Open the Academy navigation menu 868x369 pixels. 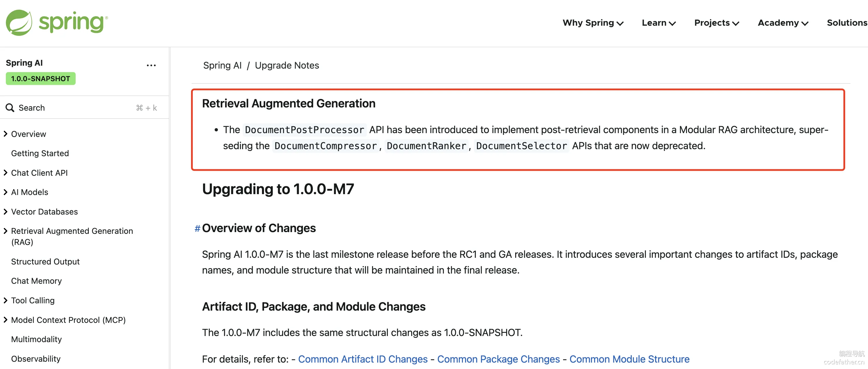783,23
